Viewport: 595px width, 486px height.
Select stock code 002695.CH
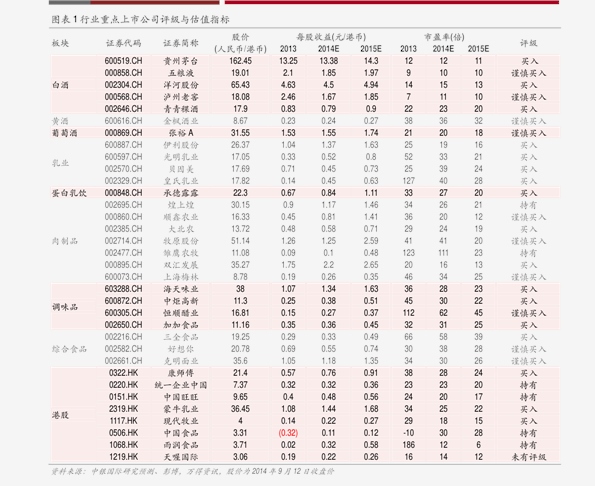(123, 205)
